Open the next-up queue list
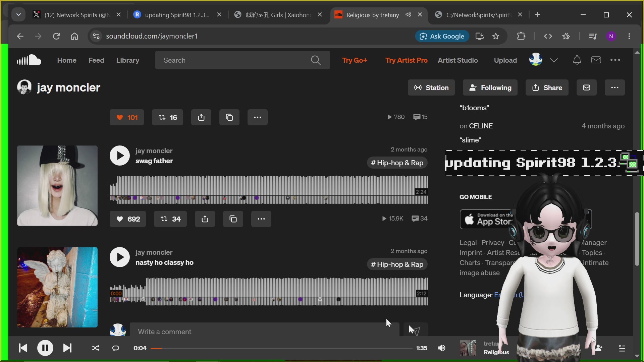This screenshot has height=362, width=644. [622, 348]
